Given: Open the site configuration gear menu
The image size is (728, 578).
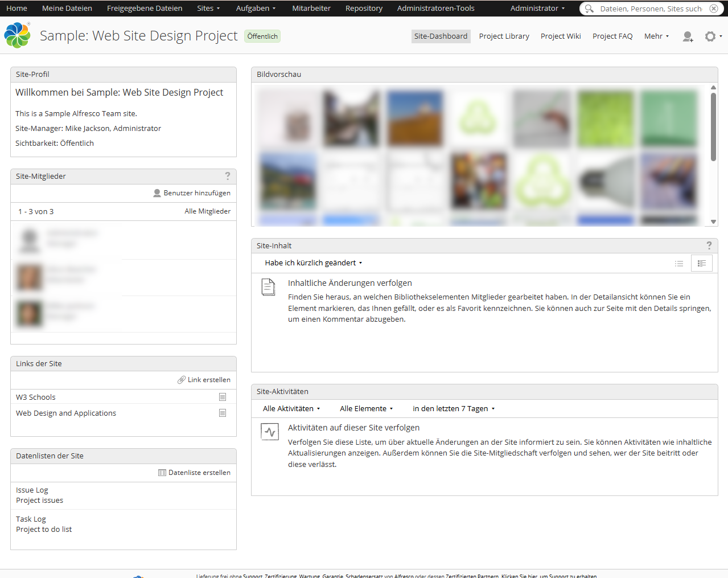Looking at the screenshot, I should [x=711, y=36].
